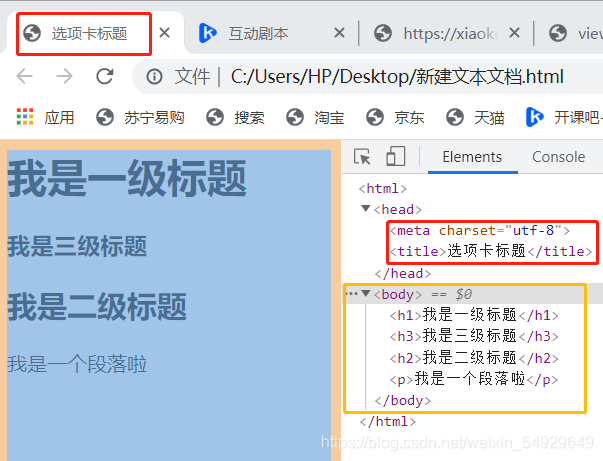Select the </head> closing tag
Viewport: 603px width, 461px height.
(x=403, y=273)
